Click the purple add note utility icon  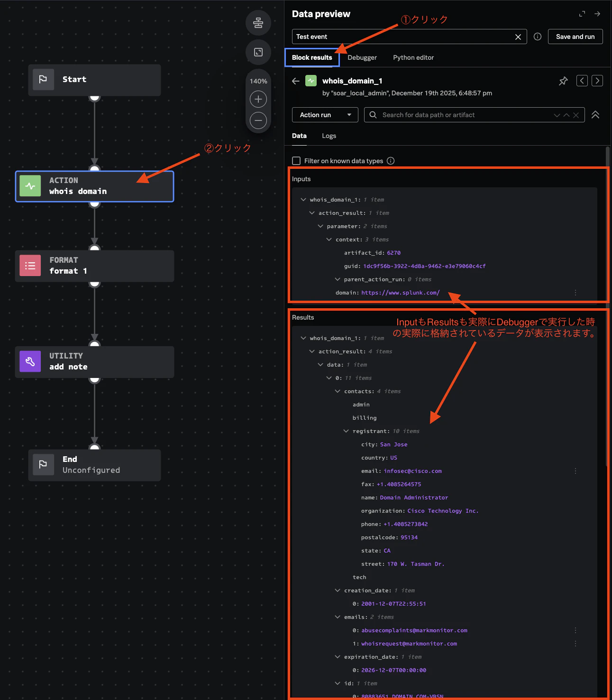[x=30, y=362]
